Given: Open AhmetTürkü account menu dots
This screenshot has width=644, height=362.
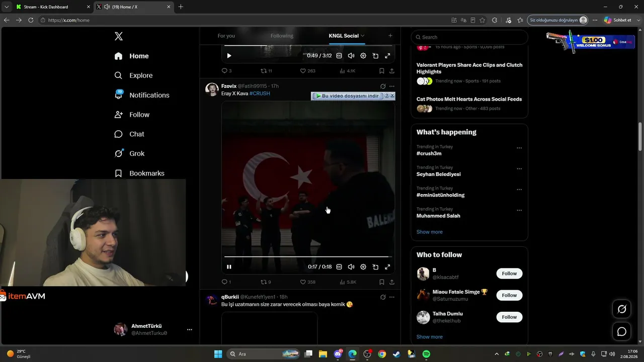Looking at the screenshot, I should pos(190,330).
